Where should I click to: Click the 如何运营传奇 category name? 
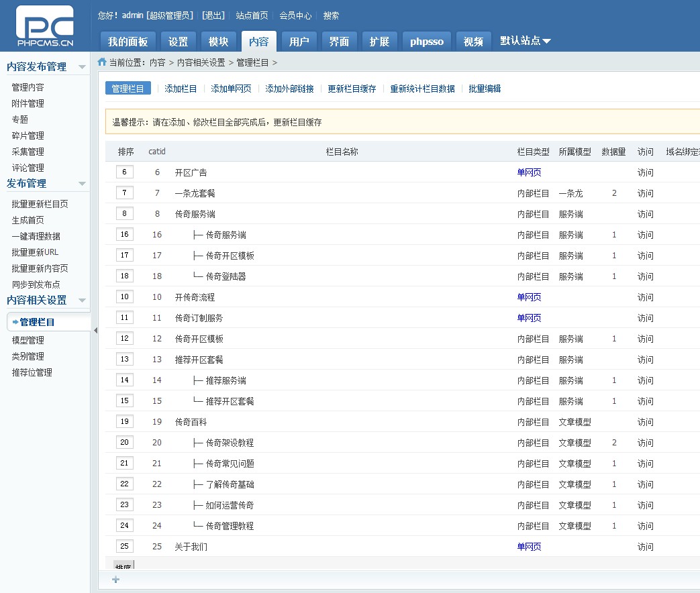tap(230, 505)
